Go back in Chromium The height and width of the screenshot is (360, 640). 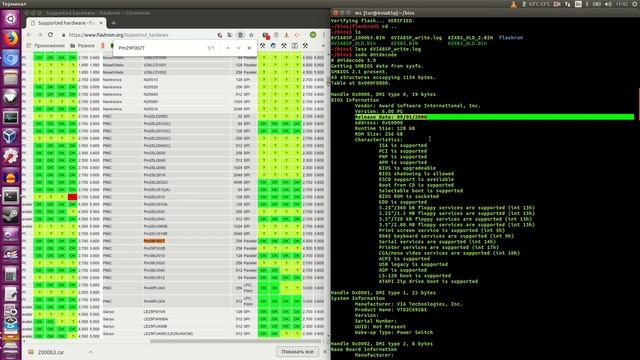pos(29,35)
